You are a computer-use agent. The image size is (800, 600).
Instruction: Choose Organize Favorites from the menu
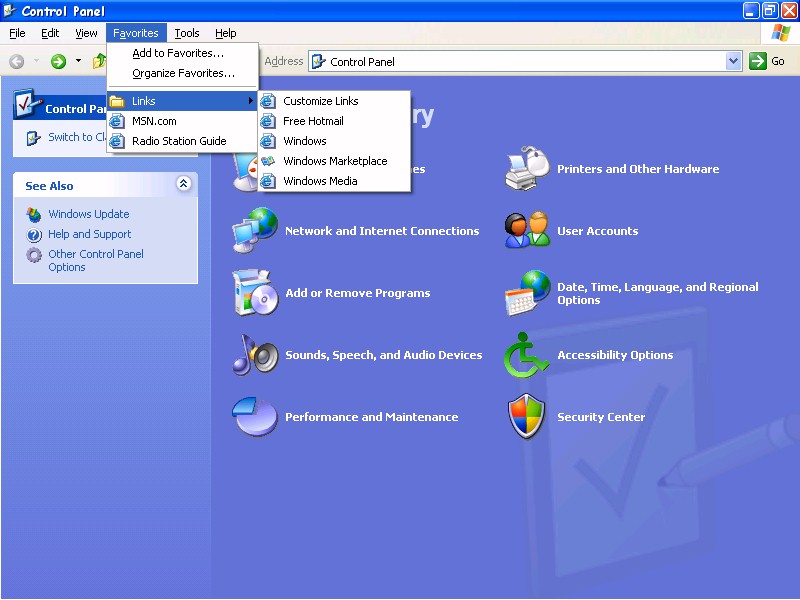pos(183,73)
